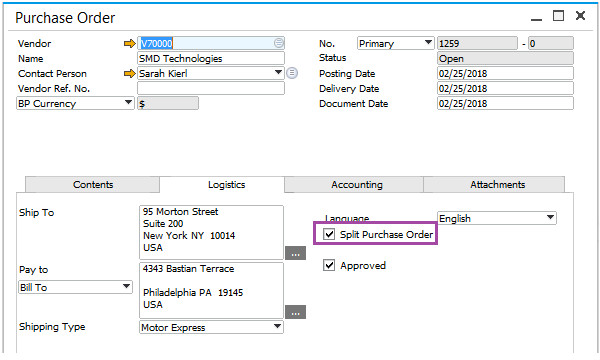Screen dimensions: 600x360
Task: Uncheck the Split Purchase Order checkbox
Action: (329, 234)
